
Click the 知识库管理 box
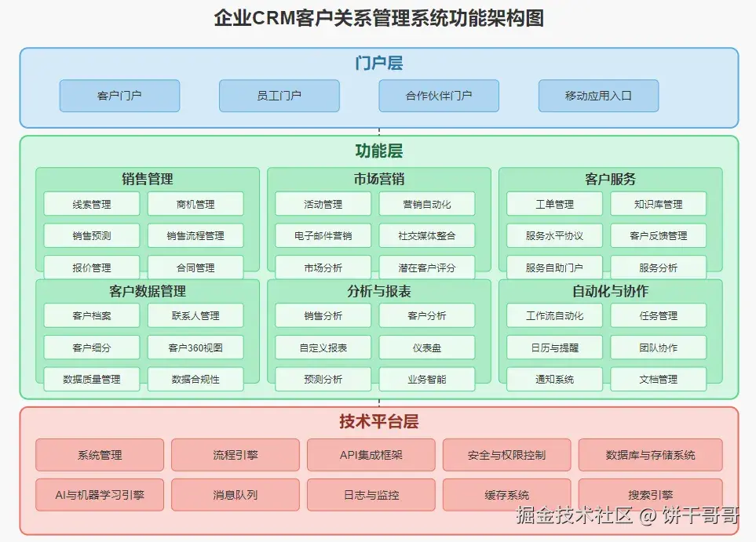point(658,204)
